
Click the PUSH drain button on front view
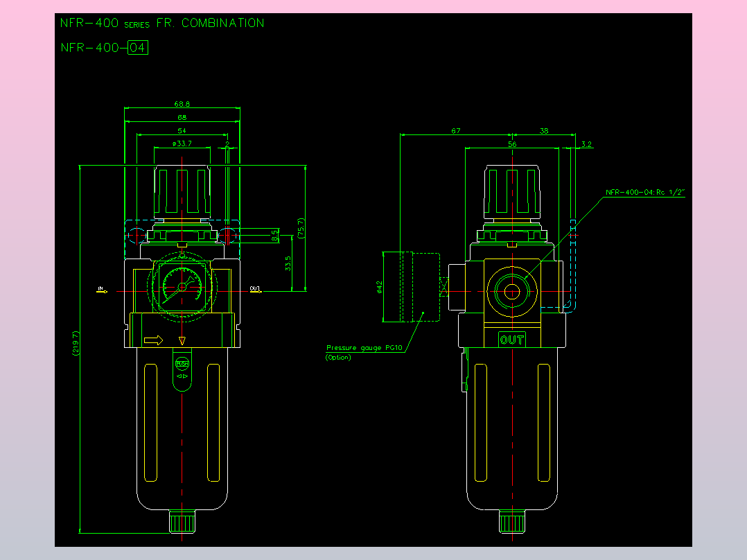click(182, 364)
